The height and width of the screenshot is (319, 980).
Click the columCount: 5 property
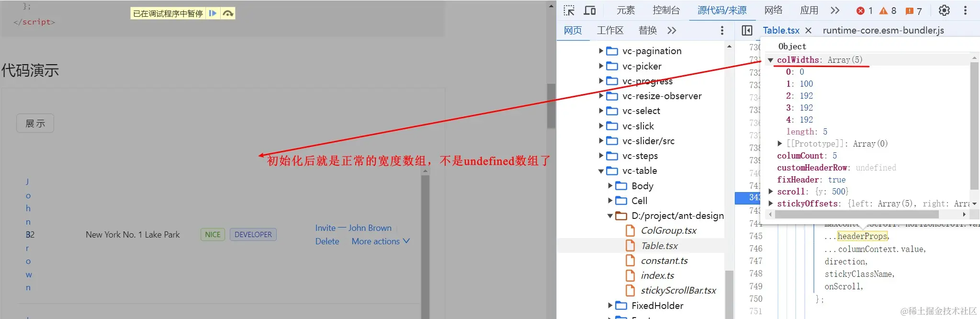pos(807,156)
